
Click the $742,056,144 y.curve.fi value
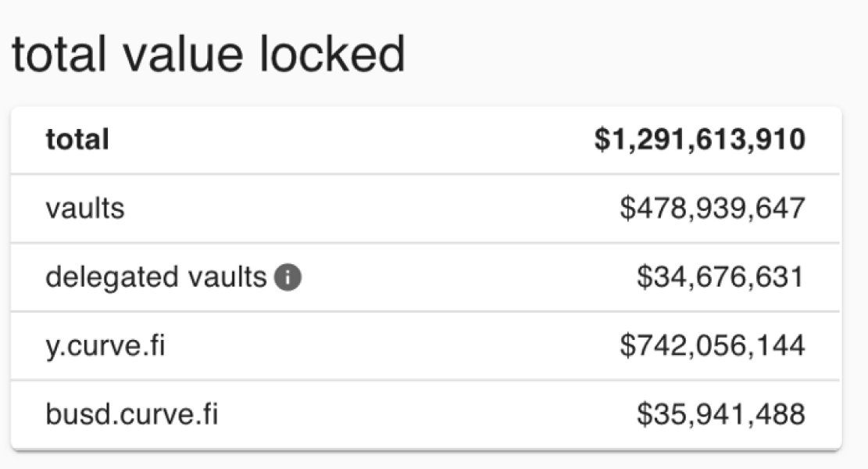[x=713, y=345]
